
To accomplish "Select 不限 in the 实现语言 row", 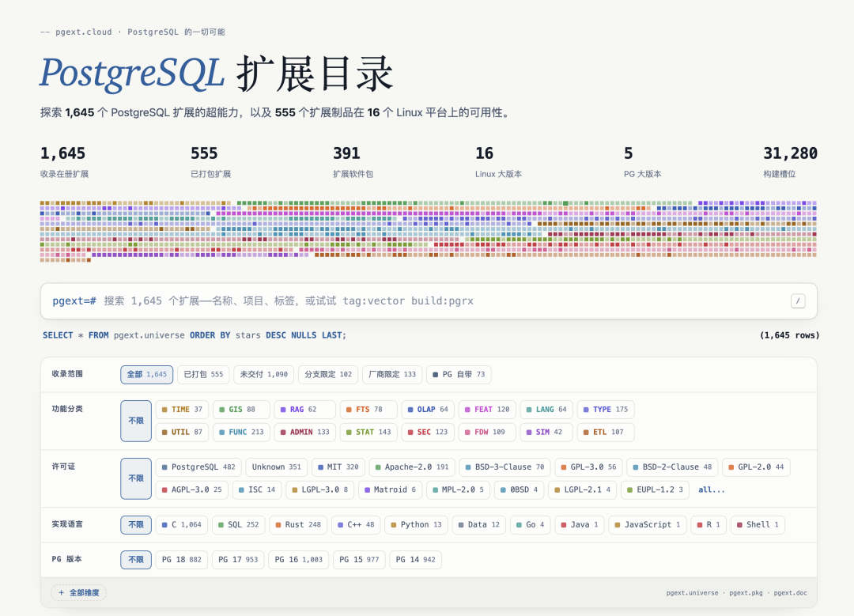I will (136, 524).
